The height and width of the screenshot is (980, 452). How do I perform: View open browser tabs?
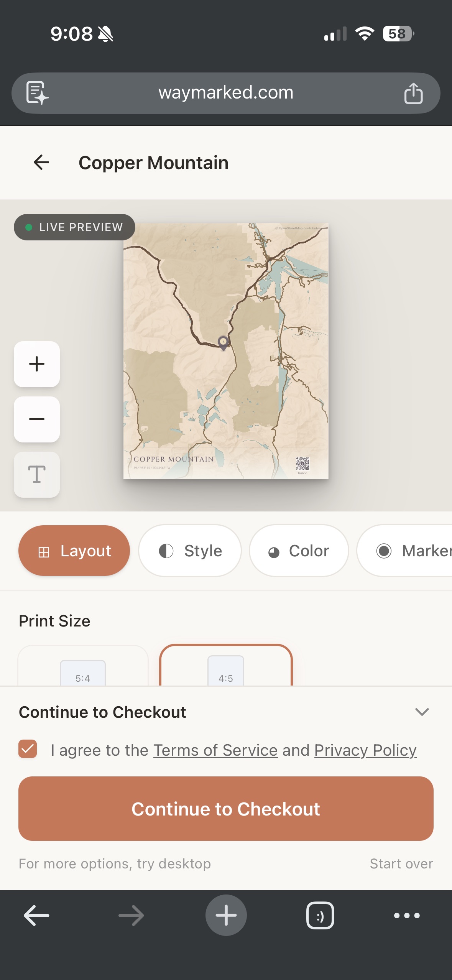(x=320, y=915)
